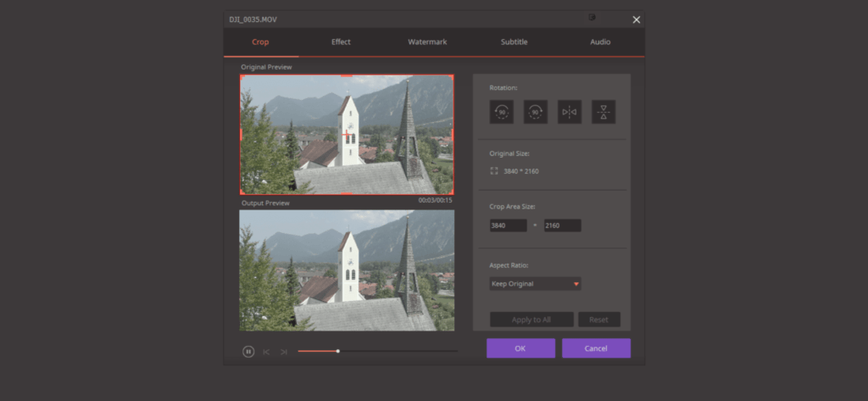Click the Reset button
The width and height of the screenshot is (868, 401).
click(598, 320)
